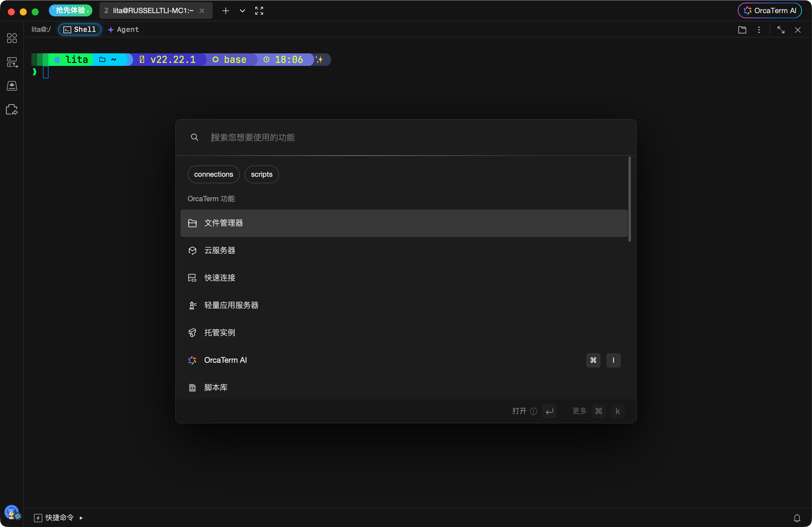Click the user avatar in sidebar
The height and width of the screenshot is (527, 812).
pos(12,512)
